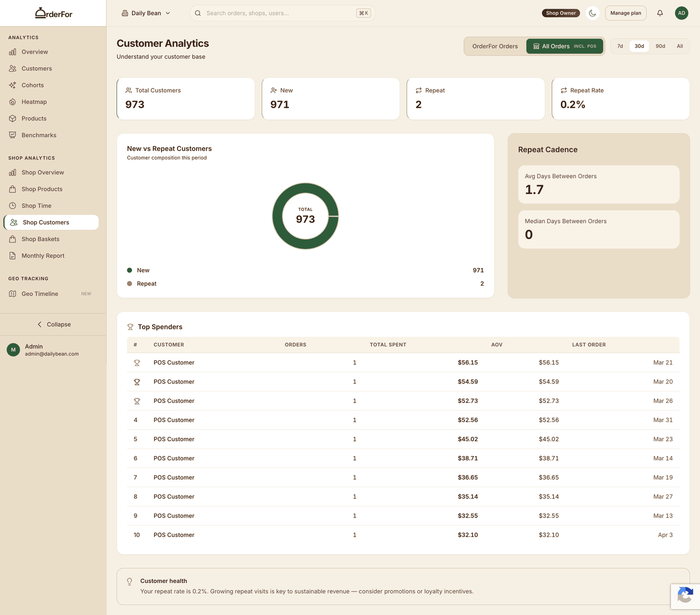This screenshot has height=615, width=700.
Task: Open the Daily Bean shop dropdown
Action: pyautogui.click(x=146, y=13)
